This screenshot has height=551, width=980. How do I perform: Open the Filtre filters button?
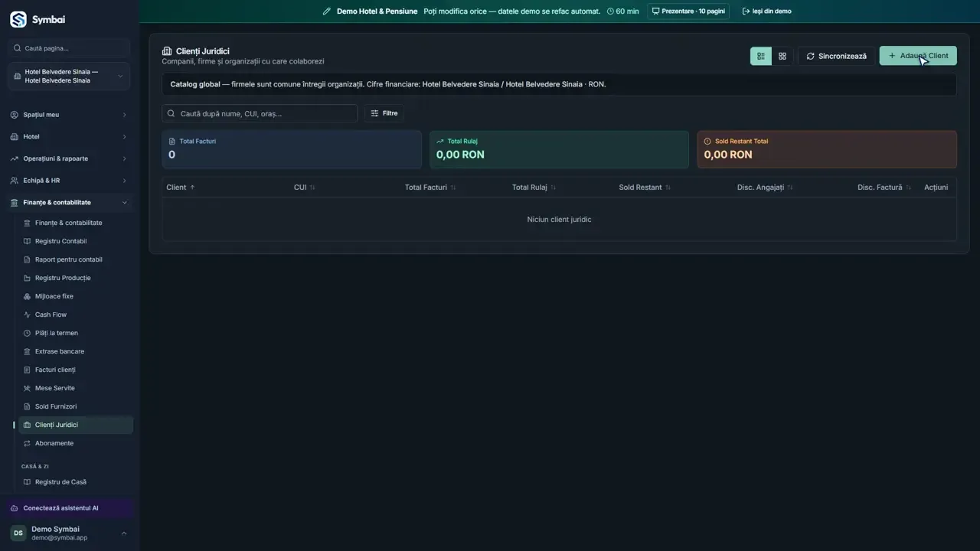tap(384, 113)
